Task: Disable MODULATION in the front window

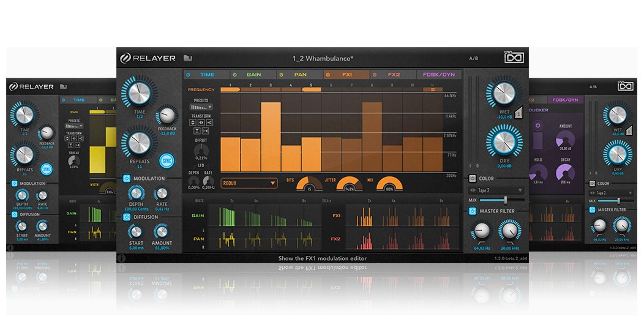Action: point(127,179)
